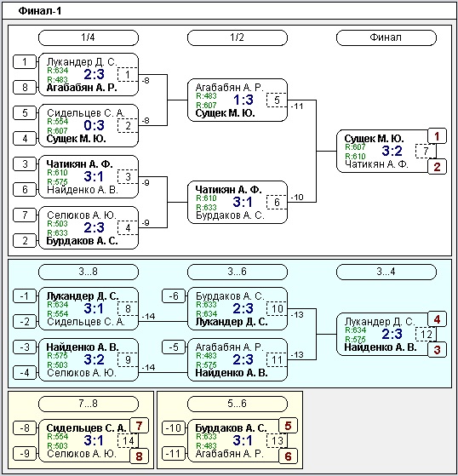Click match number 12 dashed box

pos(426,335)
